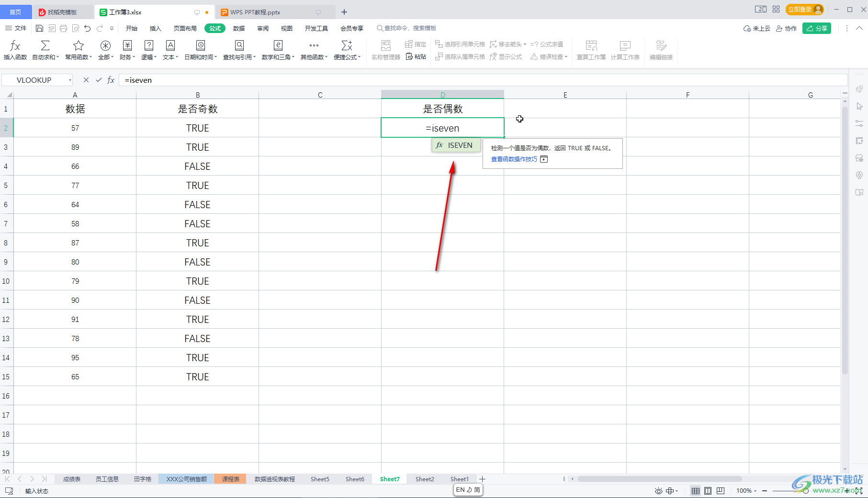Switch to the 数据 (Data) ribbon tab

239,28
